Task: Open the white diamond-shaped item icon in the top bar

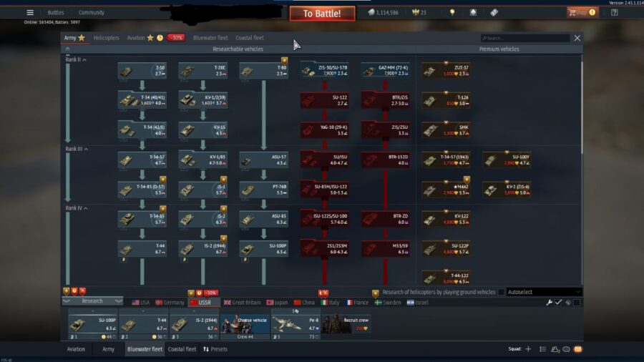Action: pos(473,12)
